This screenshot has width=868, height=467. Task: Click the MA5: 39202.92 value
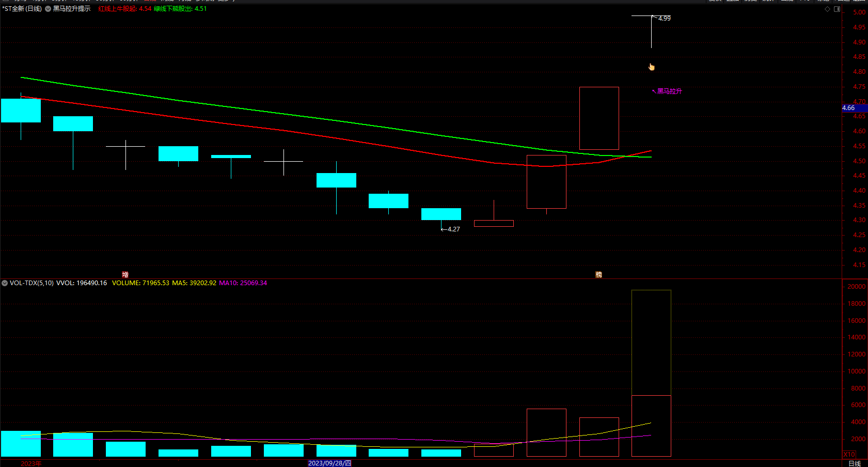coord(194,283)
